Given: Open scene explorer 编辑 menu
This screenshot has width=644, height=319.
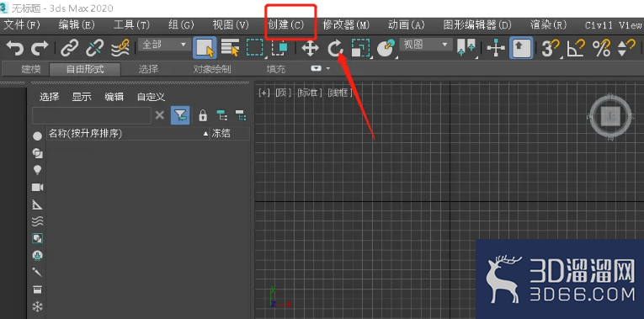Looking at the screenshot, I should (114, 98).
